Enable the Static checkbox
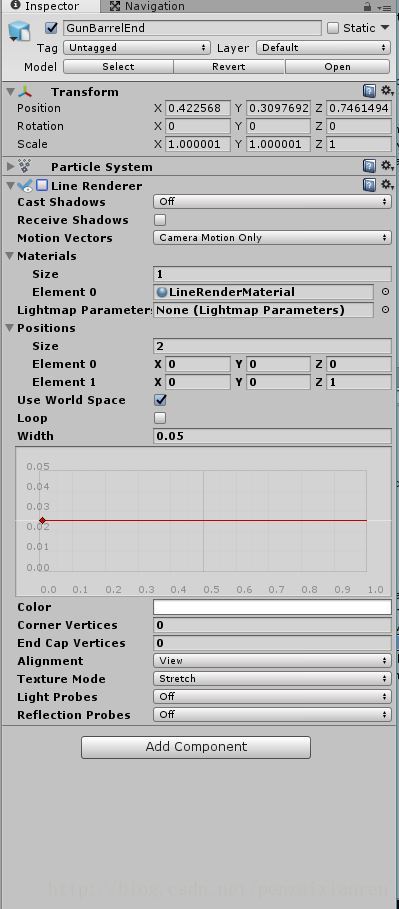 [x=333, y=28]
